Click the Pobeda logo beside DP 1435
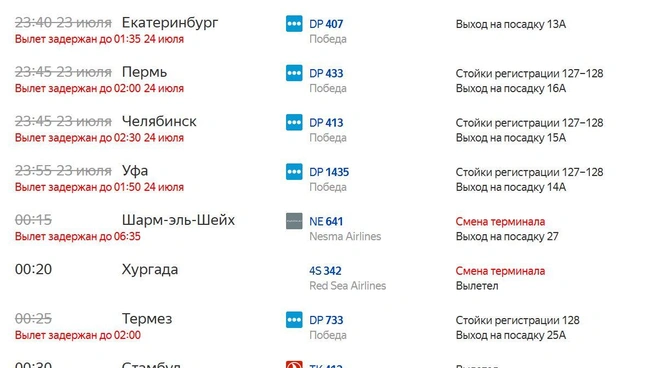The image size is (656, 368). coord(294,171)
